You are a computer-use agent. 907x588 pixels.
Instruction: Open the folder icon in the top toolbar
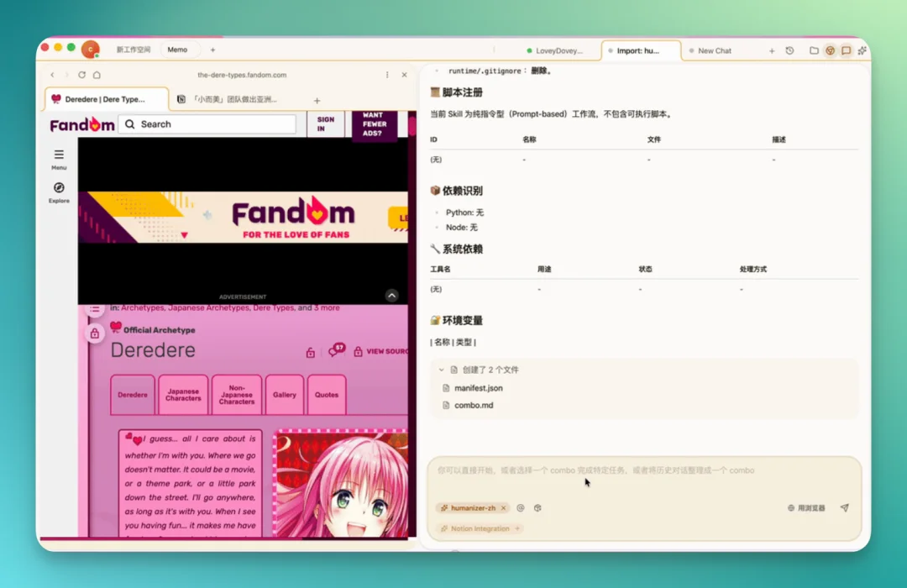814,50
